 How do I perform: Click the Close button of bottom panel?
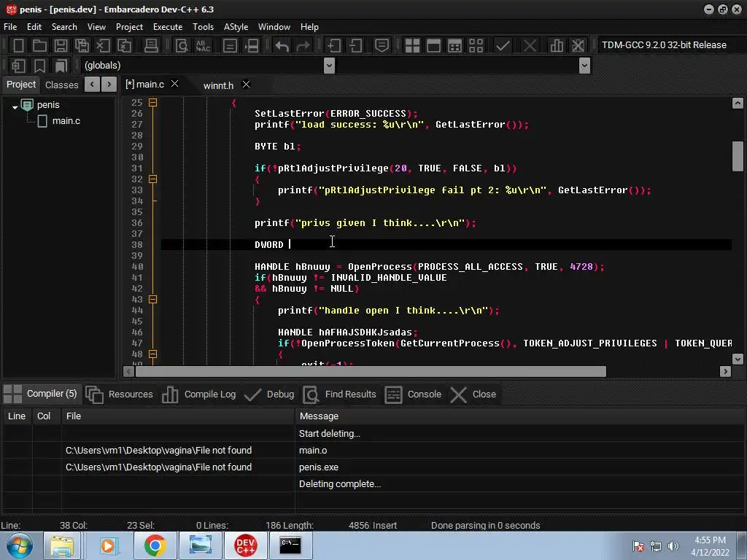point(473,394)
